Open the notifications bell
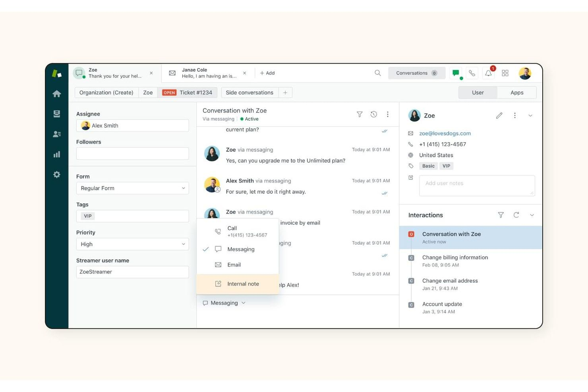This screenshot has height=392, width=588. (488, 73)
